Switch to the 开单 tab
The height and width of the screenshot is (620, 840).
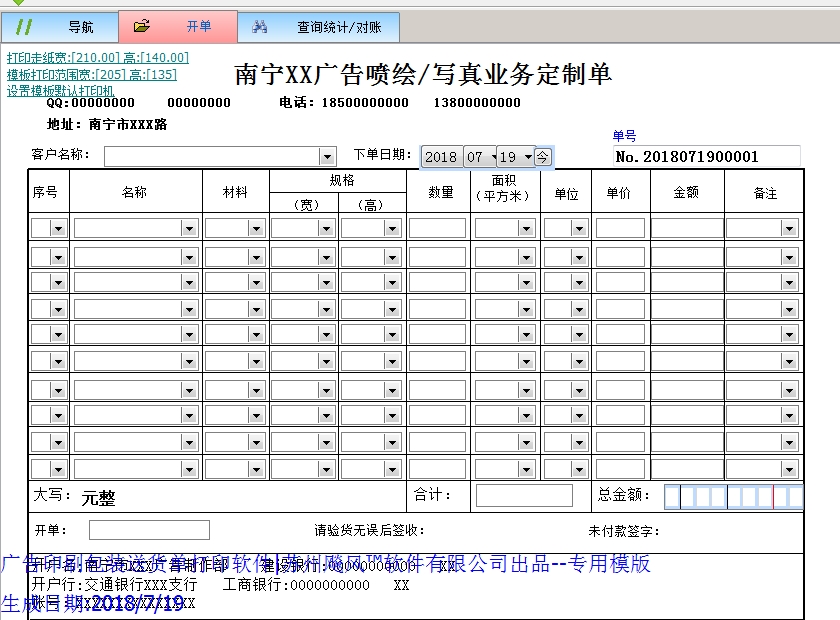198,27
